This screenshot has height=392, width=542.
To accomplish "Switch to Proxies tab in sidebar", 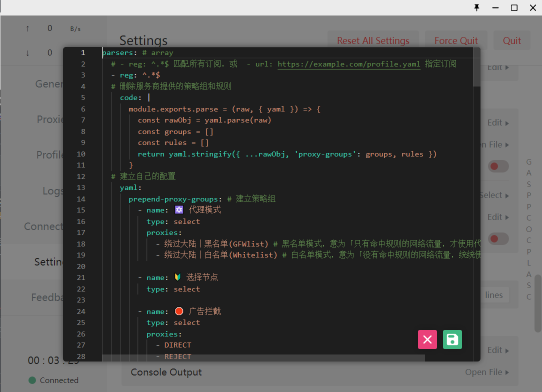I will (50, 119).
